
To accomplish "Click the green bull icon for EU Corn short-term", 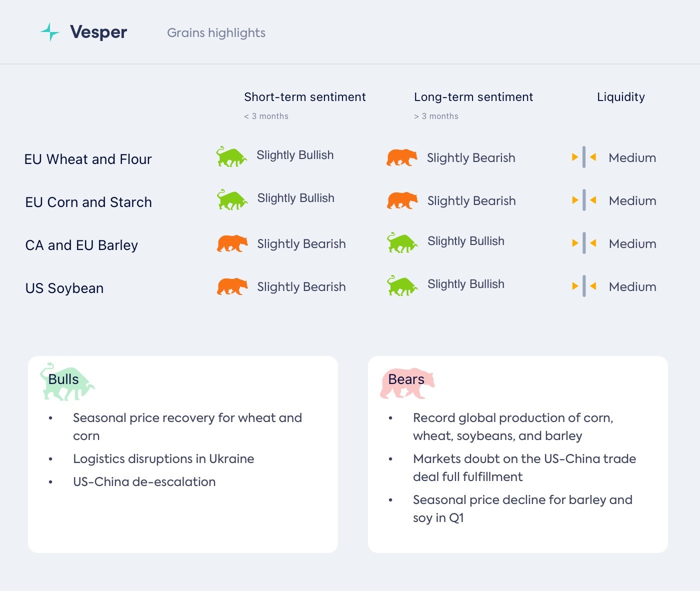I will [x=232, y=199].
